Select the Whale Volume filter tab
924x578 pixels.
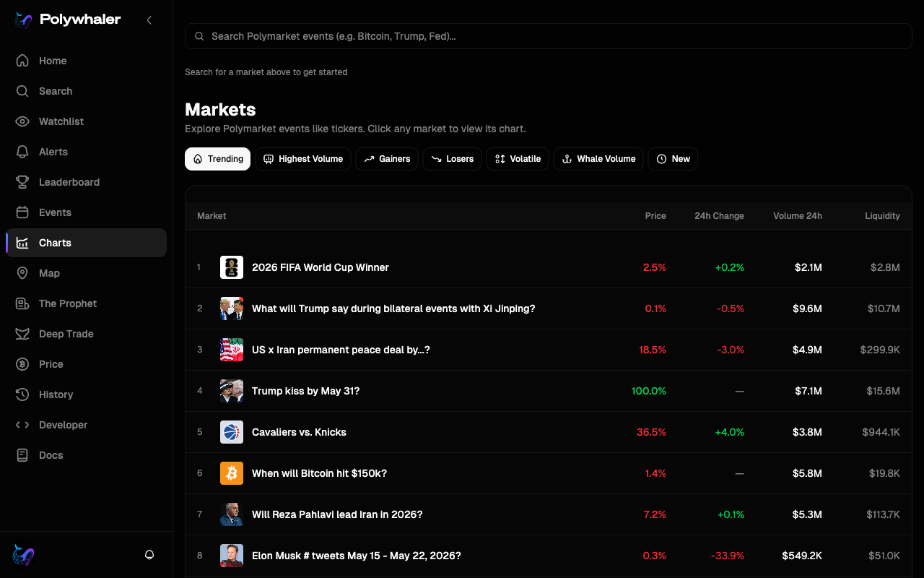pos(598,159)
